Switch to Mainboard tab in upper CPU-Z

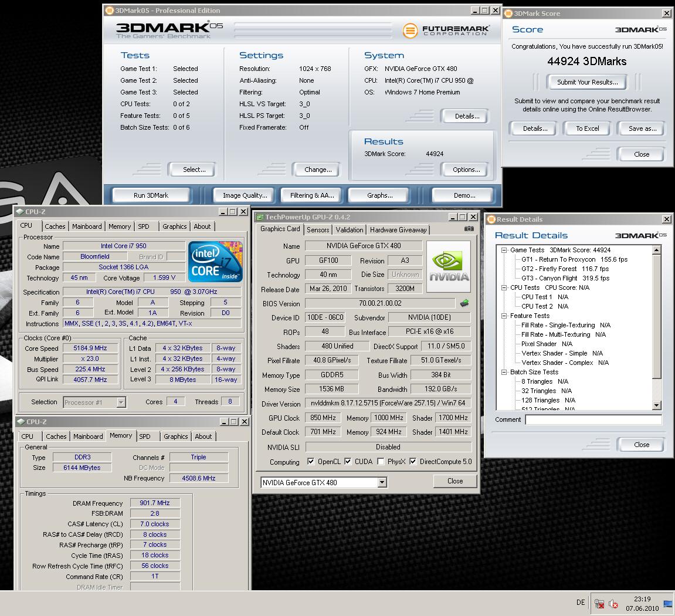87,226
